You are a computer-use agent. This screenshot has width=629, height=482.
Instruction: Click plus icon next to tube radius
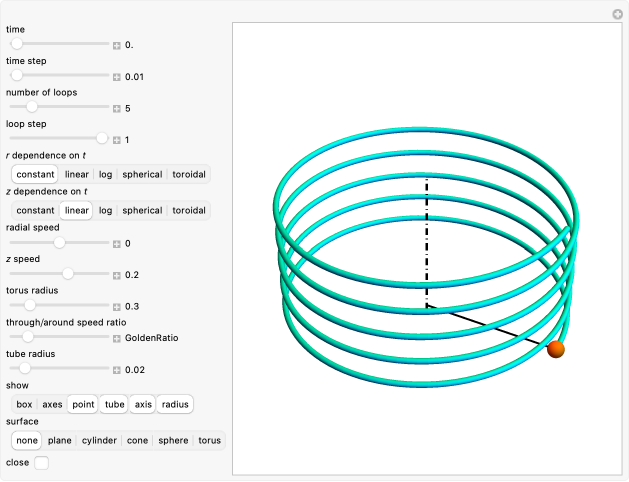point(116,369)
